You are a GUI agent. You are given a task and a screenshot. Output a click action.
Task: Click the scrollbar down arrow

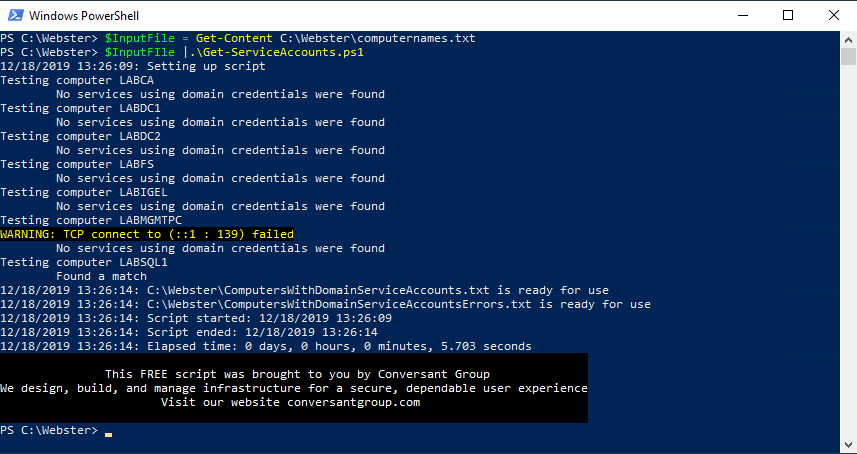point(848,446)
